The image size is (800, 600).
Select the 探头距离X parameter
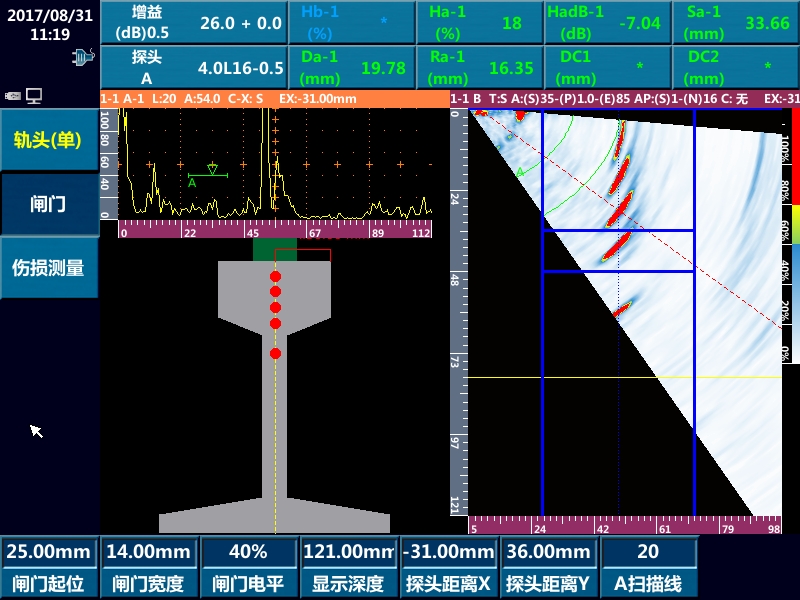point(448,567)
